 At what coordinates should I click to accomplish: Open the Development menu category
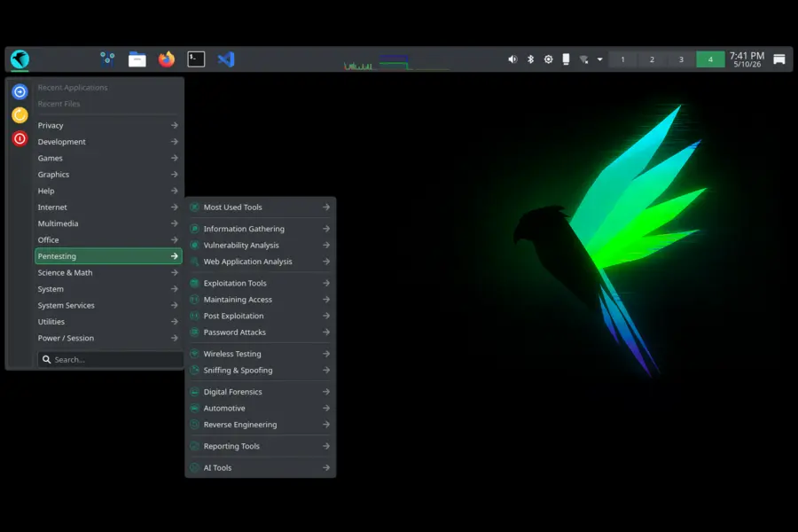[108, 142]
